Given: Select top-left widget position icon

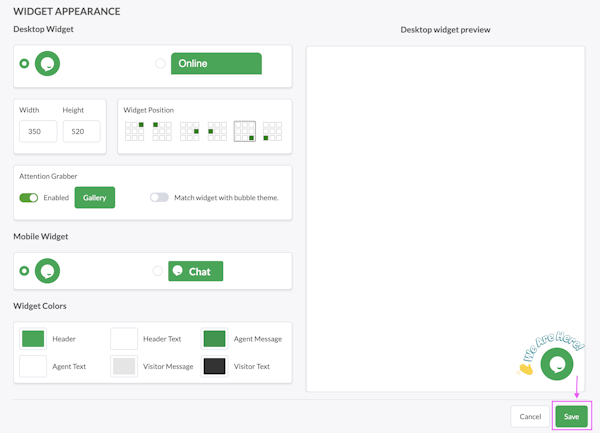Looking at the screenshot, I should point(162,131).
